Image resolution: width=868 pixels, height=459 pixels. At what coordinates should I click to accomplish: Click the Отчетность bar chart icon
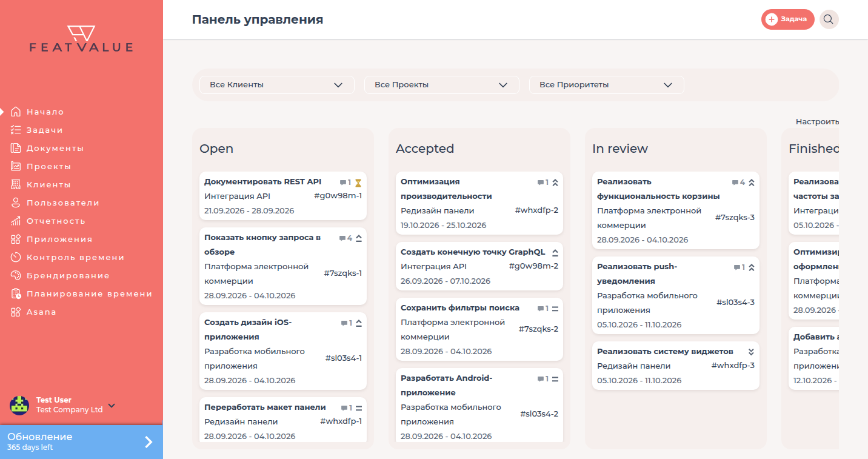click(16, 221)
